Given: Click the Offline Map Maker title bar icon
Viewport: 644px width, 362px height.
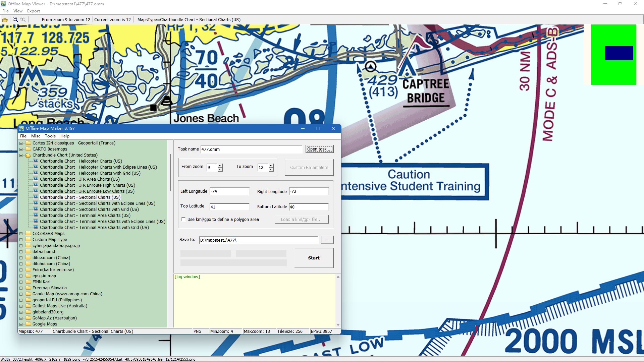Looking at the screenshot, I should [22, 128].
